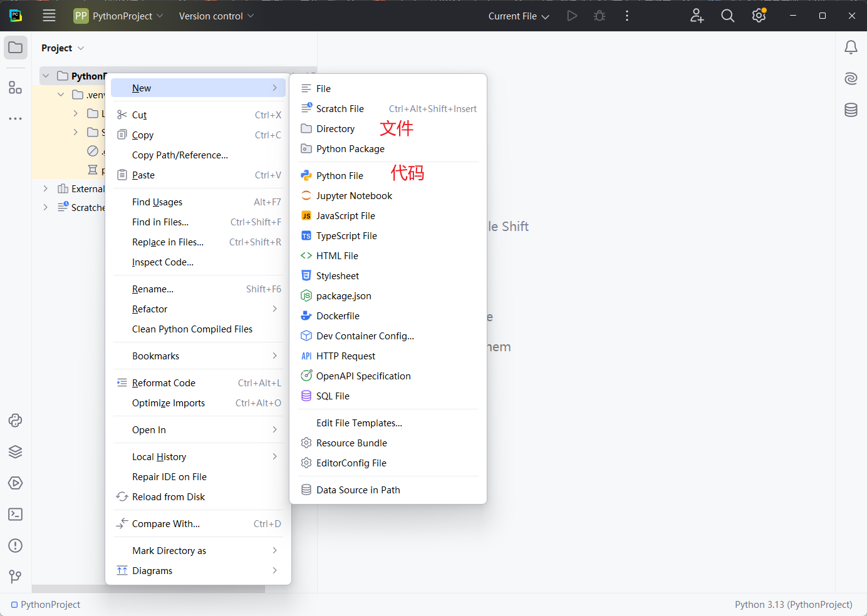Image resolution: width=867 pixels, height=616 pixels.
Task: Create a new SQL File
Action: (388, 396)
